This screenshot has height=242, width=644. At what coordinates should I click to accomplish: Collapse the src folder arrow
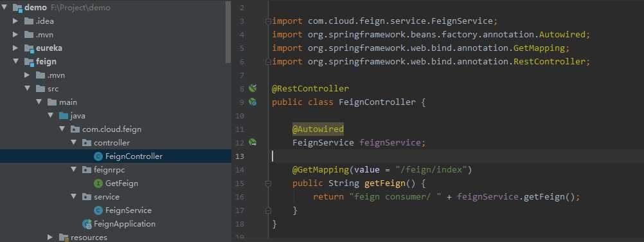point(27,88)
